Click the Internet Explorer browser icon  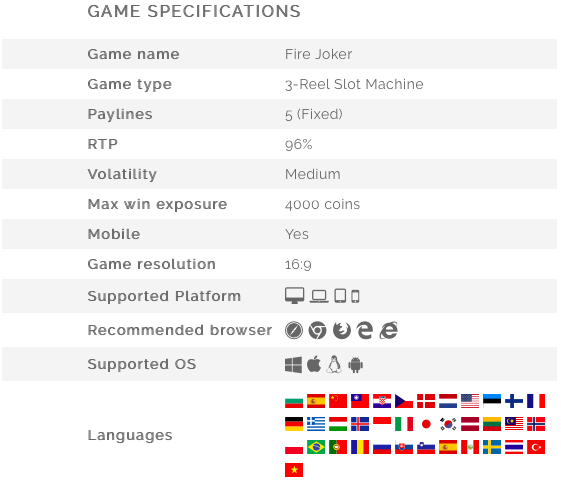click(x=389, y=330)
